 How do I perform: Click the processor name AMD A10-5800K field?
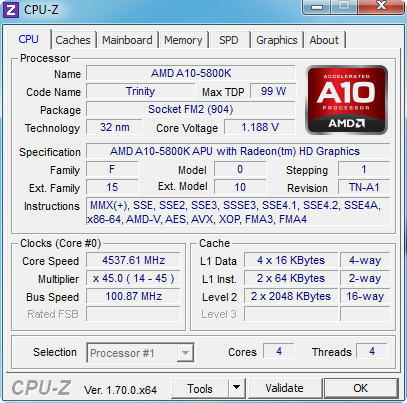point(191,73)
